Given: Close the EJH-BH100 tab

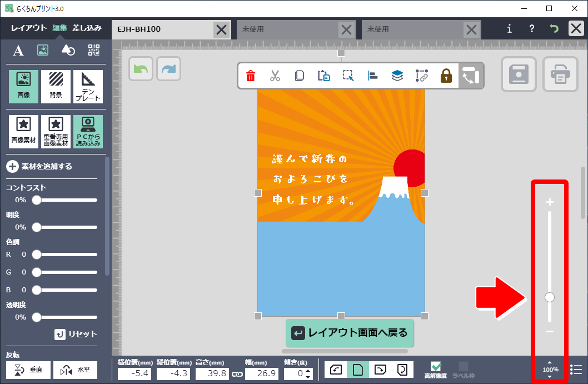Looking at the screenshot, I should (222, 29).
